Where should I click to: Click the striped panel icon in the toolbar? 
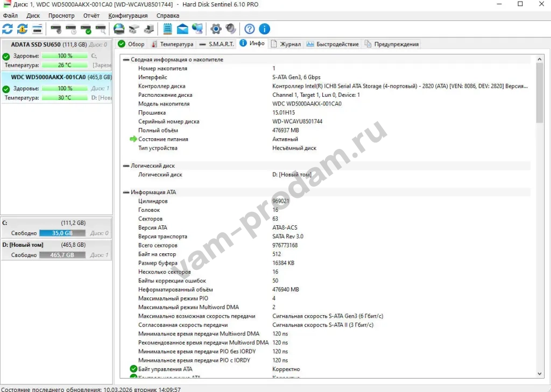coord(37,29)
